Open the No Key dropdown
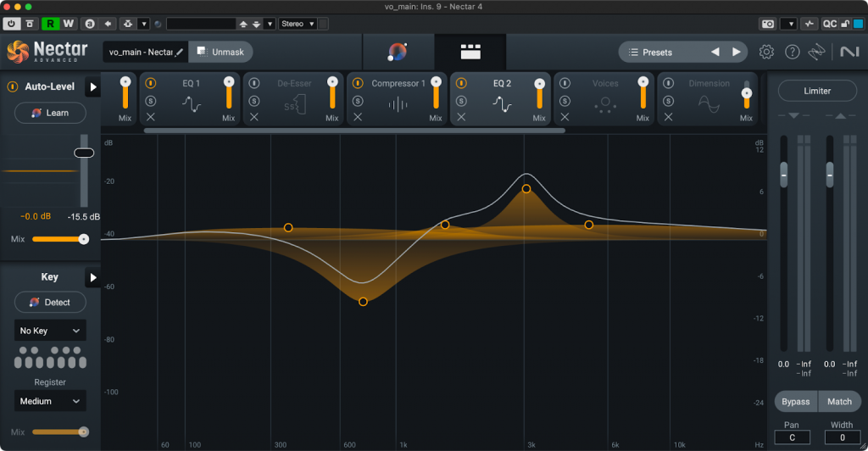This screenshot has height=451, width=868. (x=51, y=331)
